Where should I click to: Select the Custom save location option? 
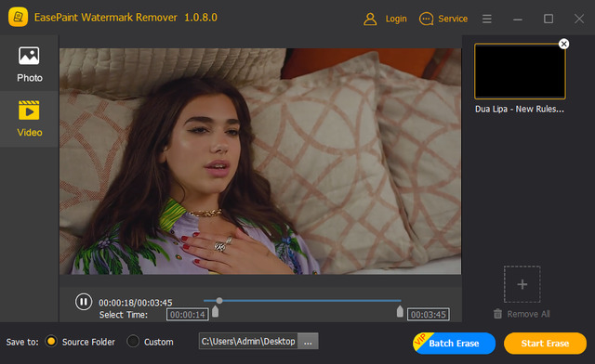click(x=133, y=342)
